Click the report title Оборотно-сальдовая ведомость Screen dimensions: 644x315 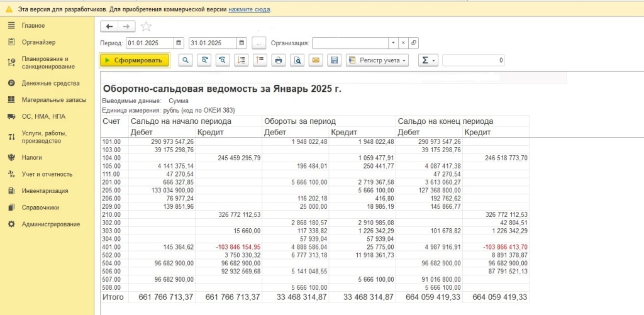[x=222, y=89]
